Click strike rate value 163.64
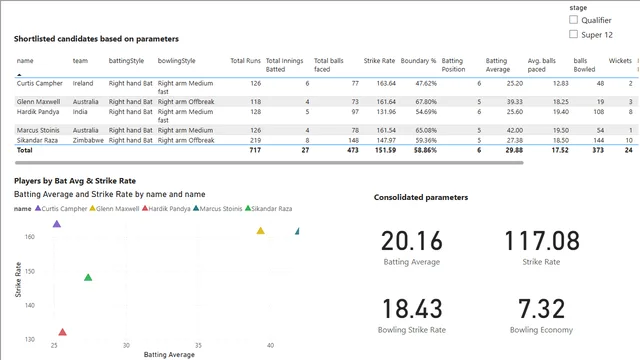Image resolution: width=640 pixels, height=360 pixels. (386, 83)
